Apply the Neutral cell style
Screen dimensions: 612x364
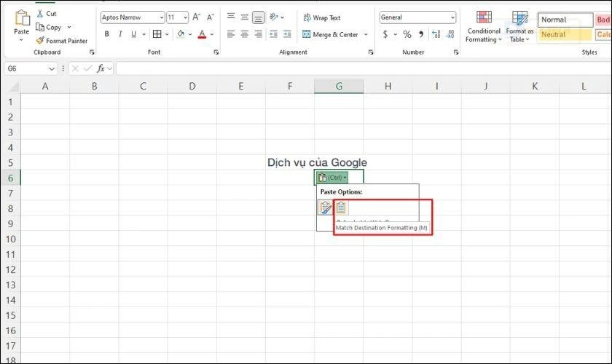(x=565, y=34)
